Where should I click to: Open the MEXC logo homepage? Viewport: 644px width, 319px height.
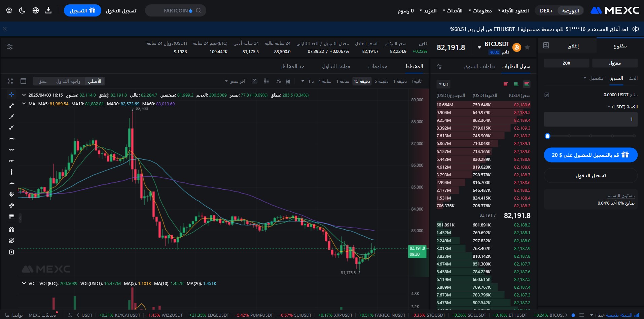click(x=615, y=10)
